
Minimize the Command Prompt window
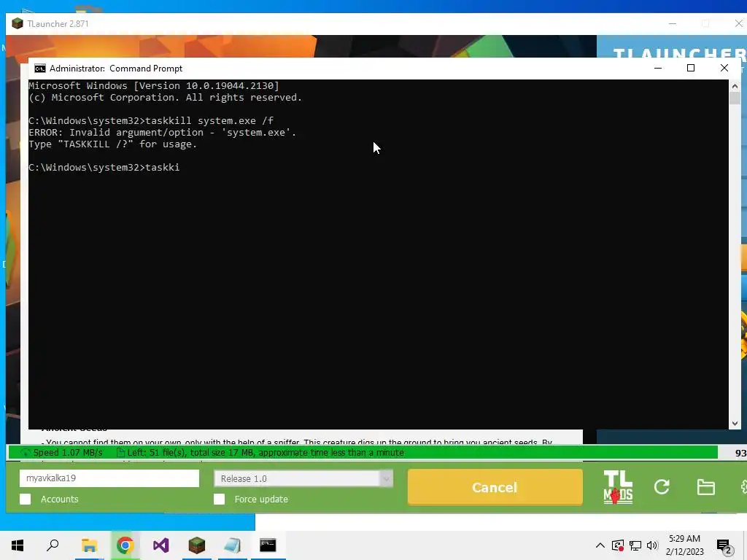[658, 68]
